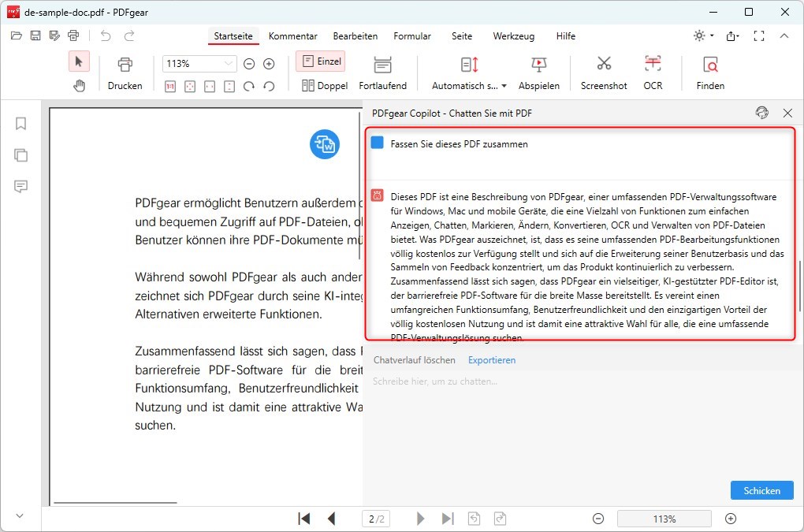
Task: Open the page thumbnails sidebar panel
Action: (x=20, y=154)
